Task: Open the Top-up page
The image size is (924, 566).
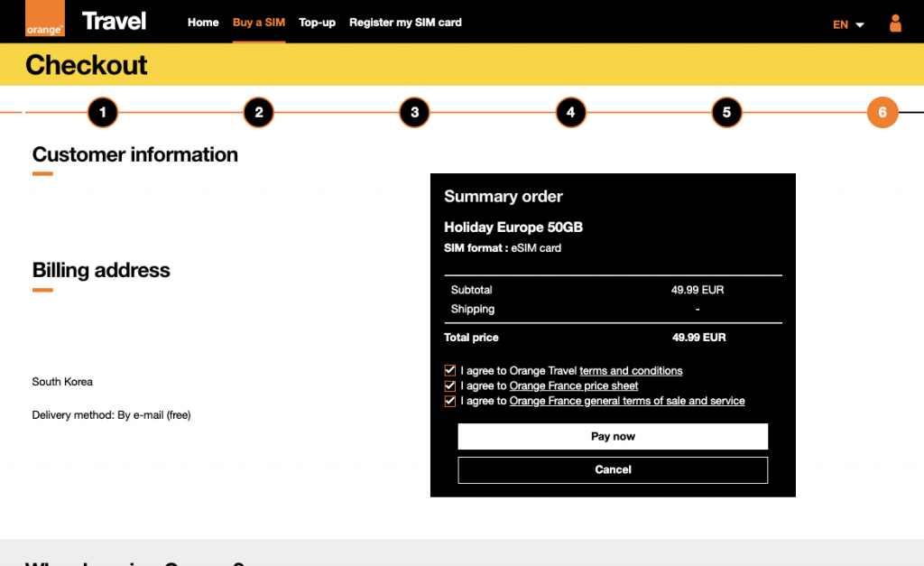Action: [317, 23]
